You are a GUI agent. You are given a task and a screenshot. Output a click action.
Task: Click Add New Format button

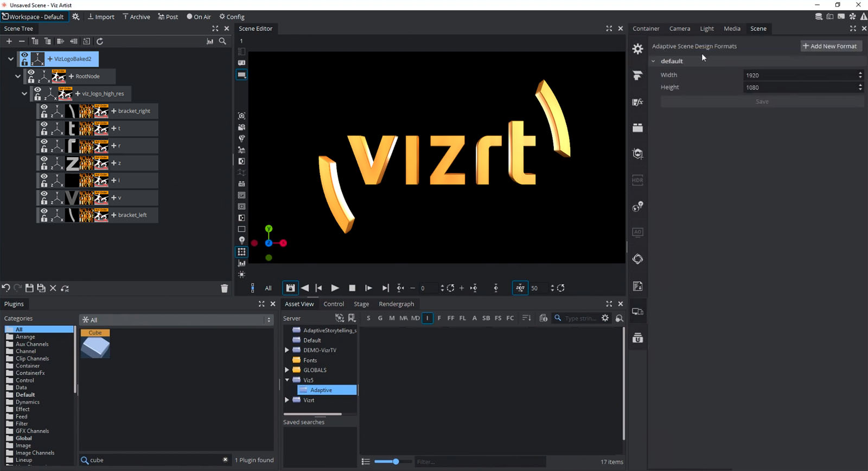[831, 46]
